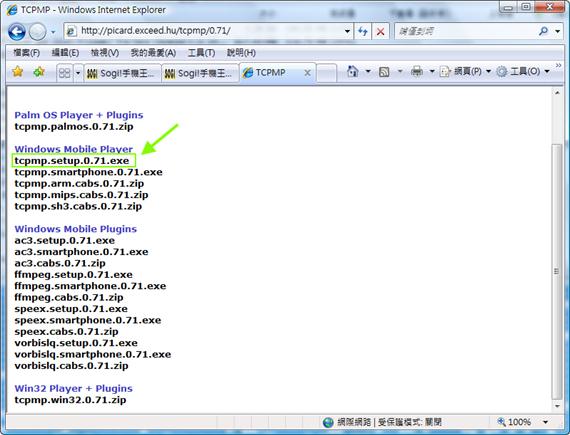Screen dimensions: 570x435
Task: Go back with the Back arrow button
Action: click(17, 32)
